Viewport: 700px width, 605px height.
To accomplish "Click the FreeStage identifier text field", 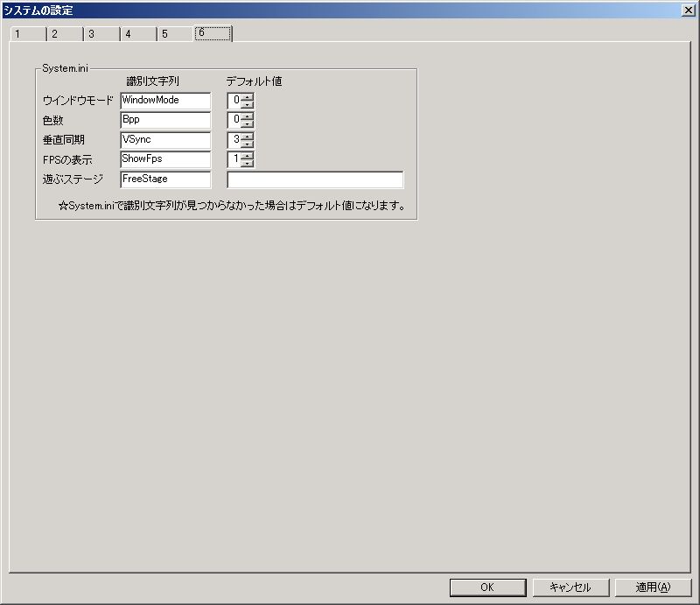I will pos(165,179).
